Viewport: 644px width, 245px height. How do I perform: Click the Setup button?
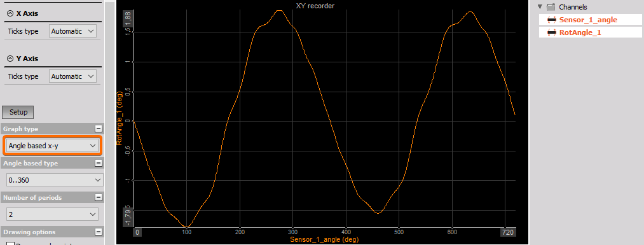pyautogui.click(x=18, y=112)
